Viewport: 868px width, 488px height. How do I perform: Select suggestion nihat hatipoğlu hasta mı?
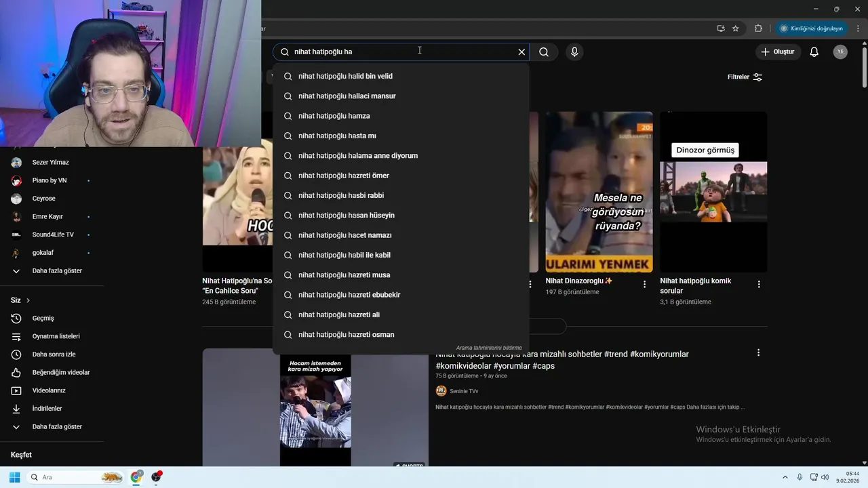coord(401,136)
